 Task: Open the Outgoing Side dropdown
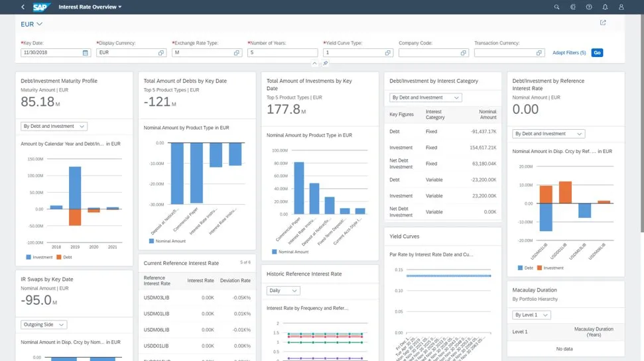click(x=44, y=325)
